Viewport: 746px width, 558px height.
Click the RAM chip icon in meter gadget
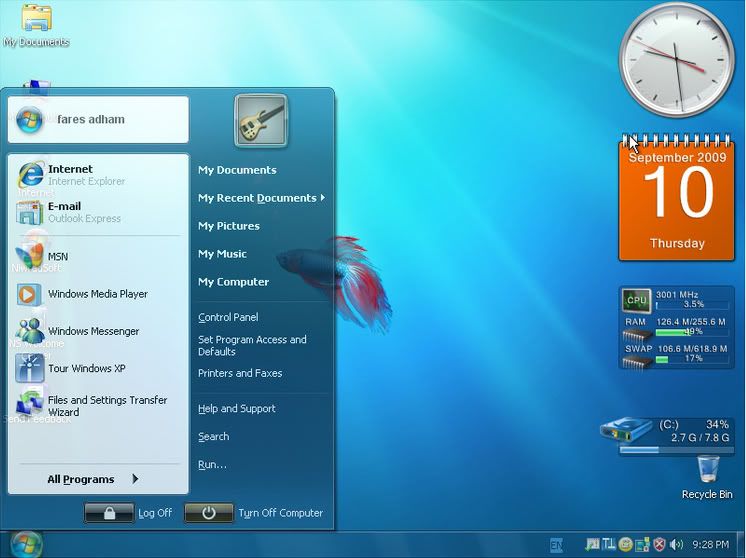coord(638,335)
